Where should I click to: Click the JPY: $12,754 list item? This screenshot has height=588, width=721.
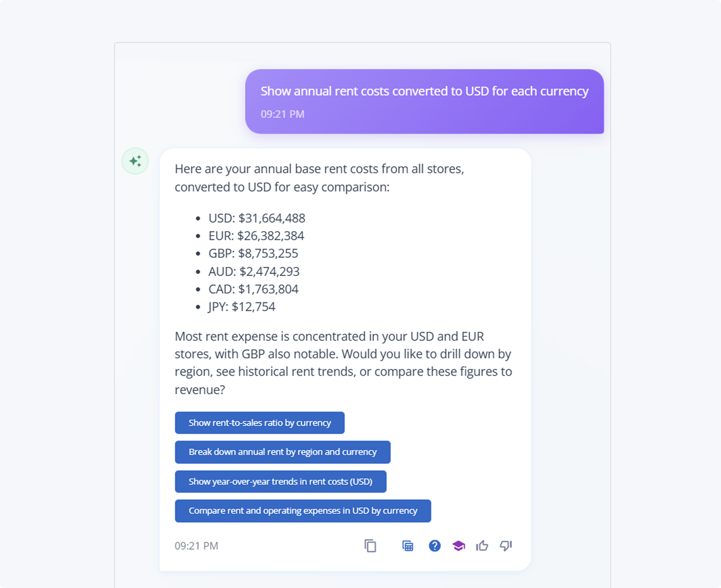coord(242,307)
